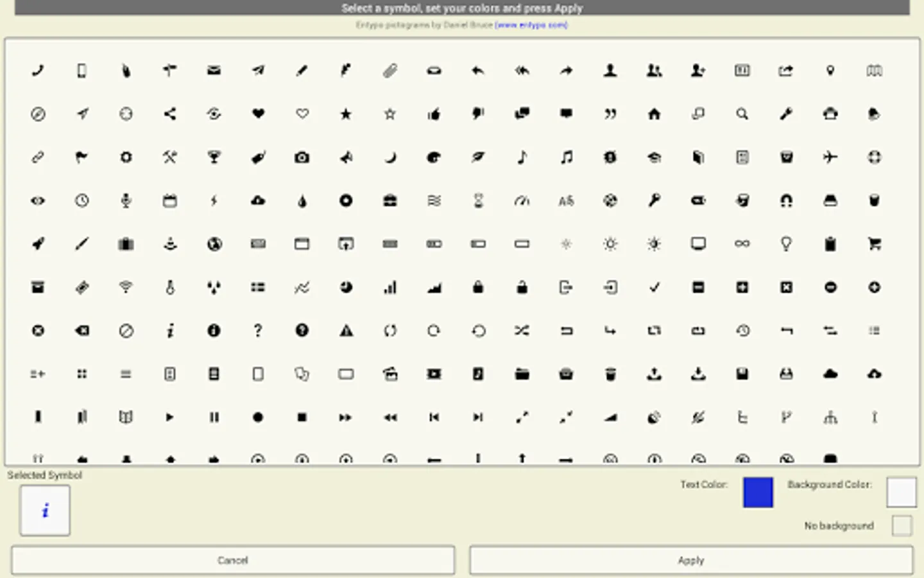Image resolution: width=924 pixels, height=578 pixels.
Task: Choose the stop square symbol
Action: pyautogui.click(x=302, y=417)
